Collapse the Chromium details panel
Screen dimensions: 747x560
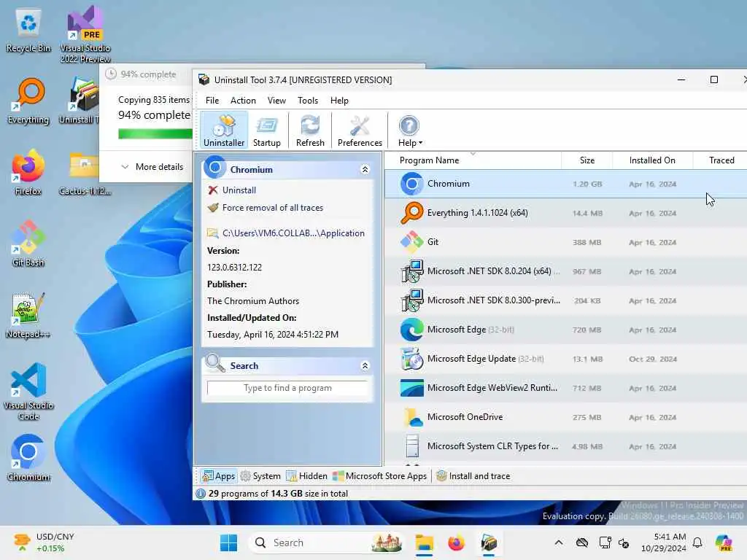(365, 169)
